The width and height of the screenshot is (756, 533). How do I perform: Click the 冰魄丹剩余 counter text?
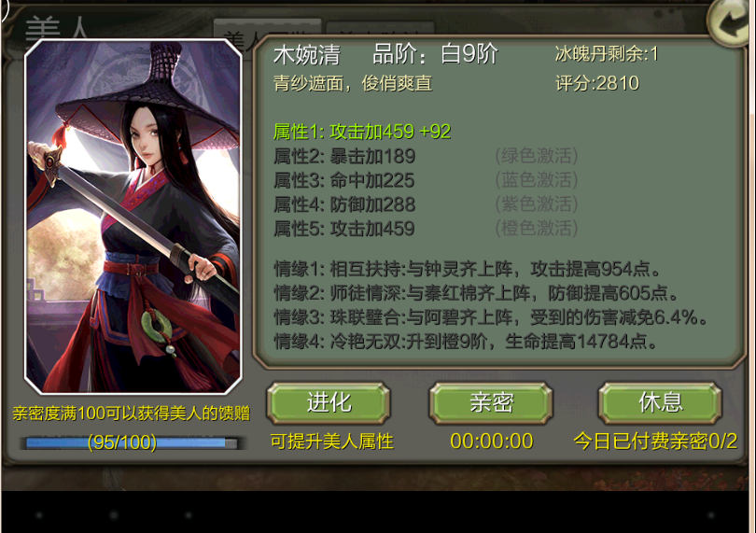click(607, 54)
